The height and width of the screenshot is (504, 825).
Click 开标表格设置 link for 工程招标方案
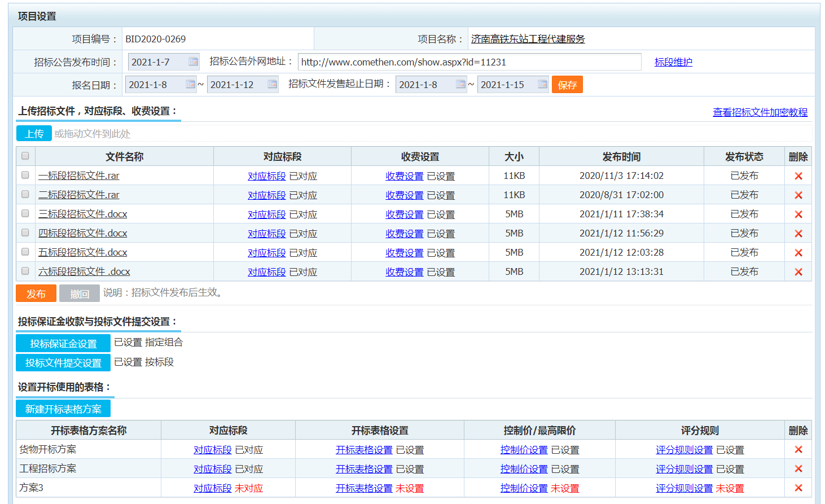tap(364, 469)
